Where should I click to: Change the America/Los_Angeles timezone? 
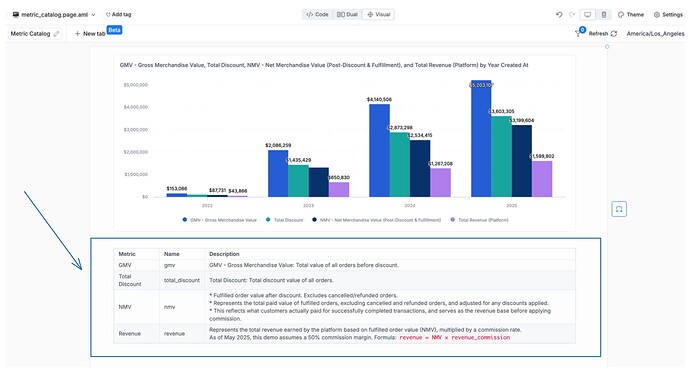point(655,33)
